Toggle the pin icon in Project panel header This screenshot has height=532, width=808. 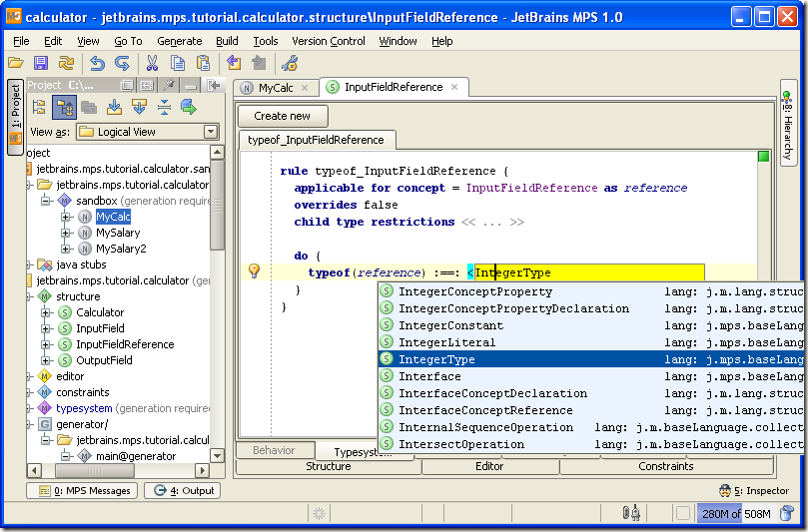[x=169, y=85]
